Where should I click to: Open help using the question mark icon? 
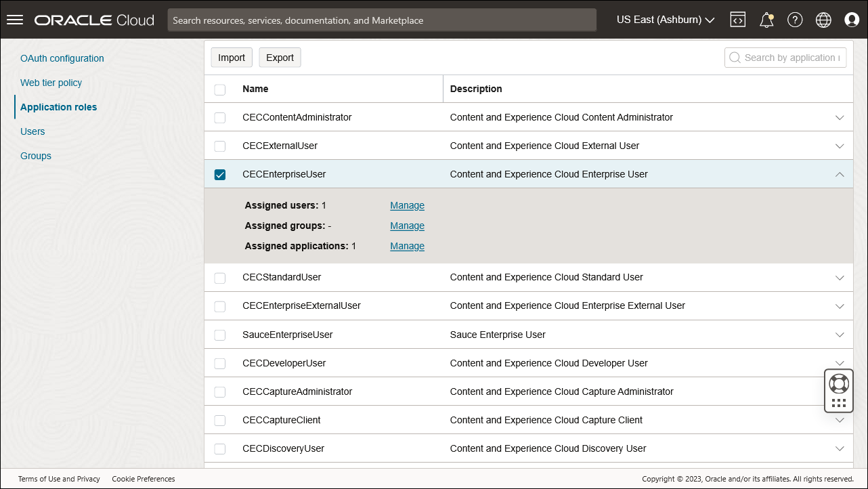794,19
